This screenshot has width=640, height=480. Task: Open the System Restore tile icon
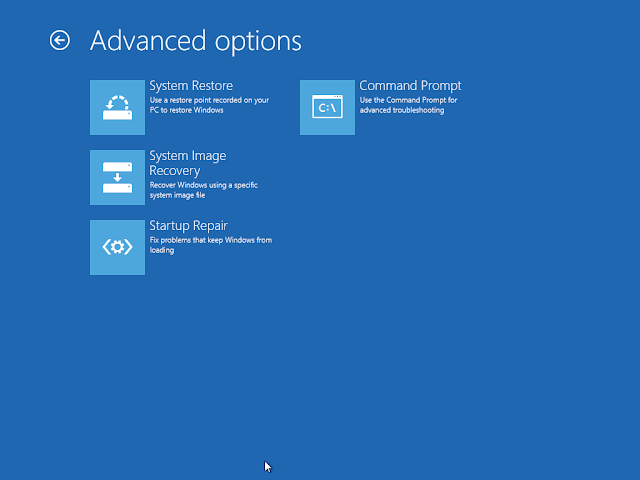point(118,107)
